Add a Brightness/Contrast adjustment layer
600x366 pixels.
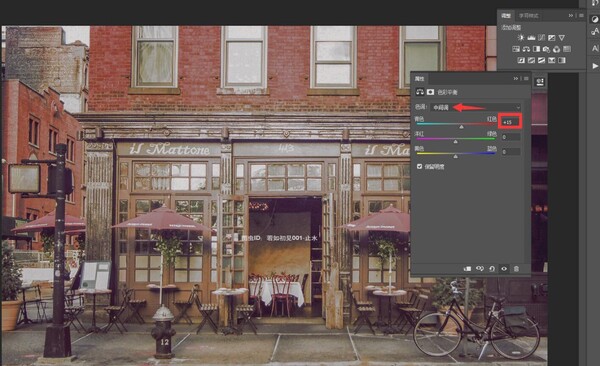(x=521, y=38)
